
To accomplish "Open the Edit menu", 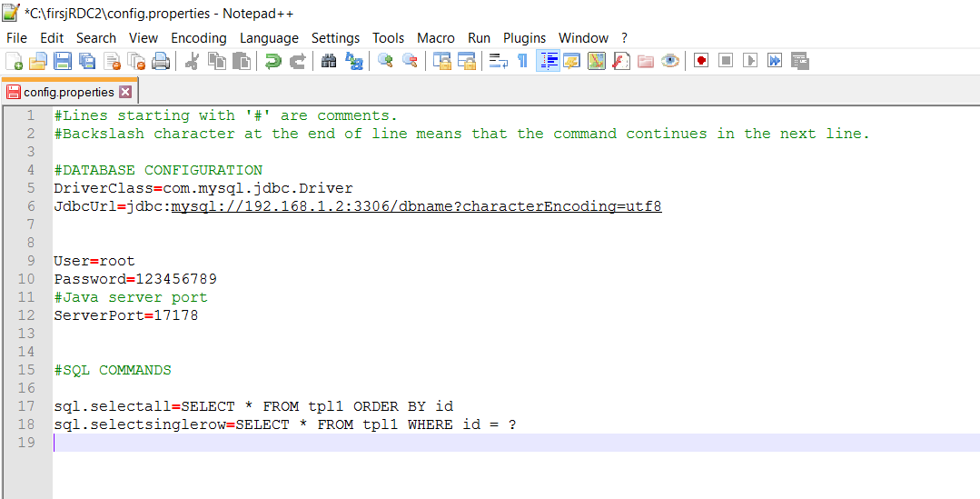I will tap(52, 38).
